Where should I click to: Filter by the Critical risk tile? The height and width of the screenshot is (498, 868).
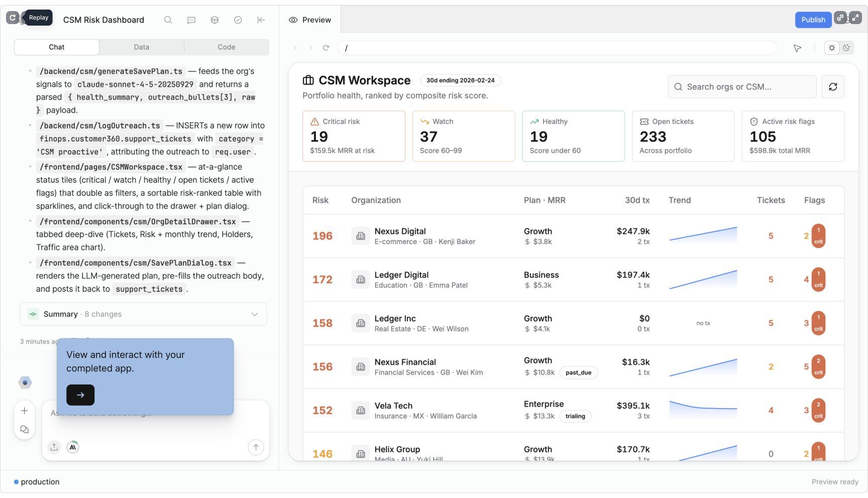[x=354, y=136]
